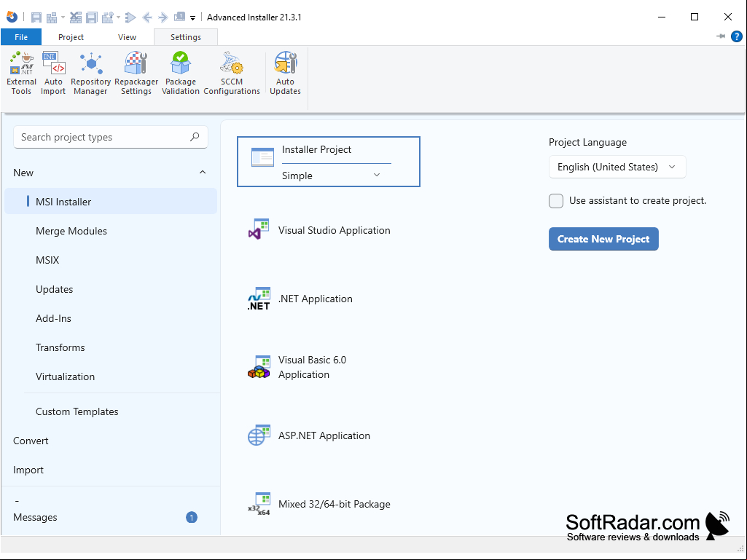Open Repackager Settings

[x=136, y=74]
